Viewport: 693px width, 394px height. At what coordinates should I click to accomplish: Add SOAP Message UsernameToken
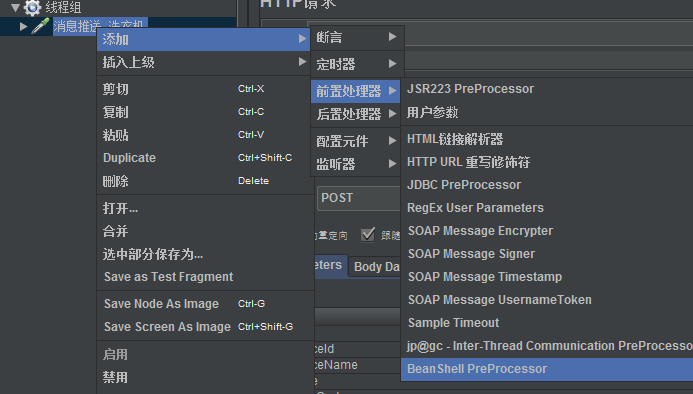(547, 300)
